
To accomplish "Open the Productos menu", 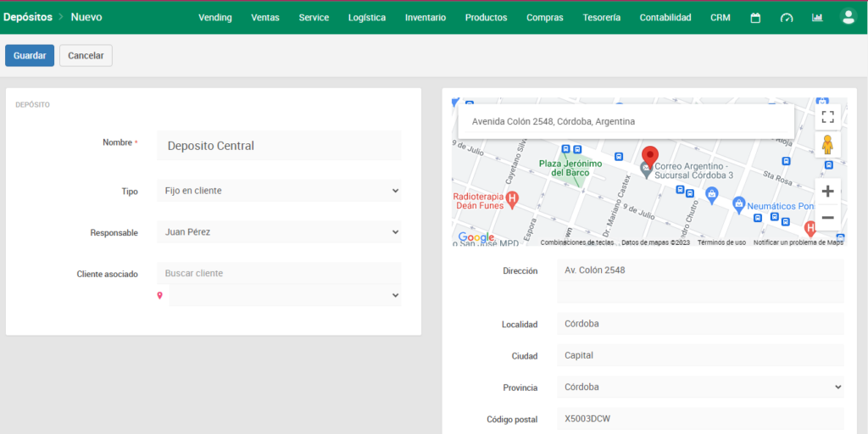I will (486, 18).
